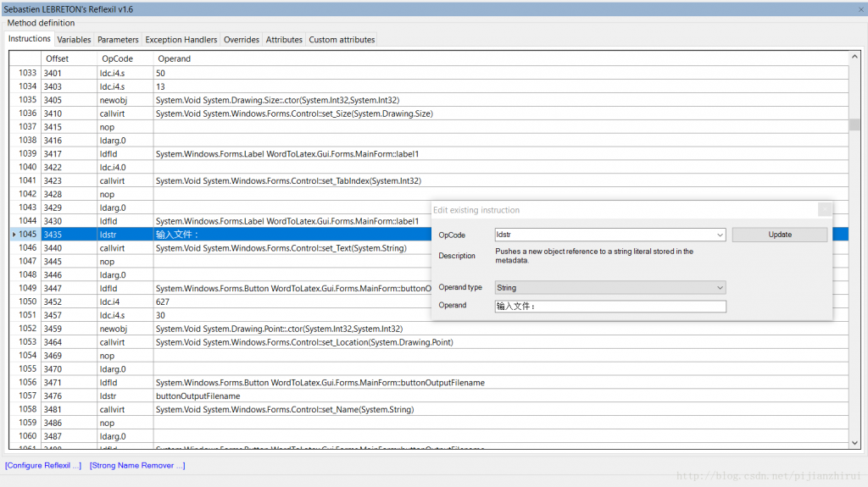The width and height of the screenshot is (868, 487).
Task: Click scrollbar up arrow in instruction list
Action: click(x=854, y=57)
